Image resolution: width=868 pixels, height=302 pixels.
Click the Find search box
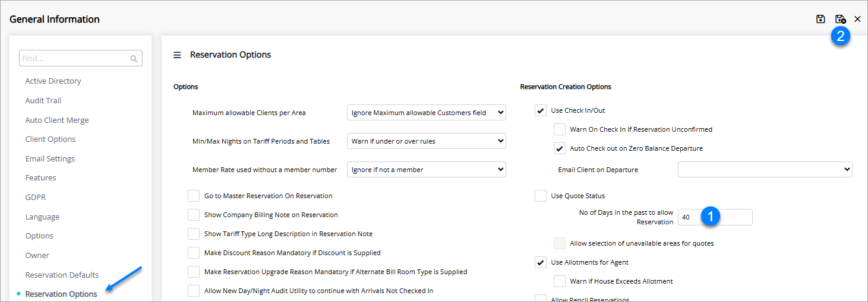(x=74, y=59)
